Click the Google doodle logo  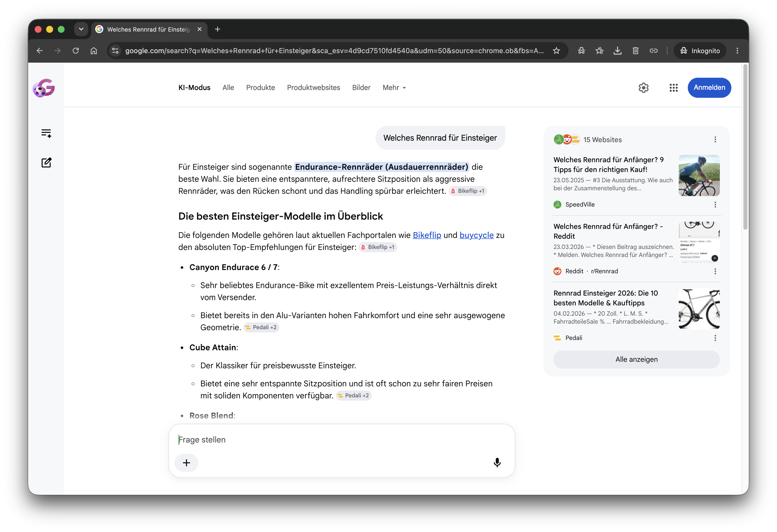(x=44, y=88)
